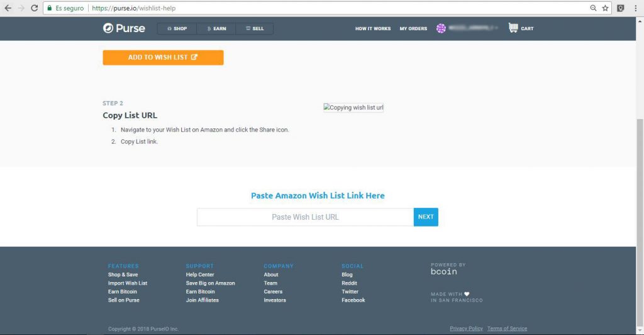Click 'Paste Amazon Wish List Link Here' heading
644x335 pixels.
tap(318, 196)
